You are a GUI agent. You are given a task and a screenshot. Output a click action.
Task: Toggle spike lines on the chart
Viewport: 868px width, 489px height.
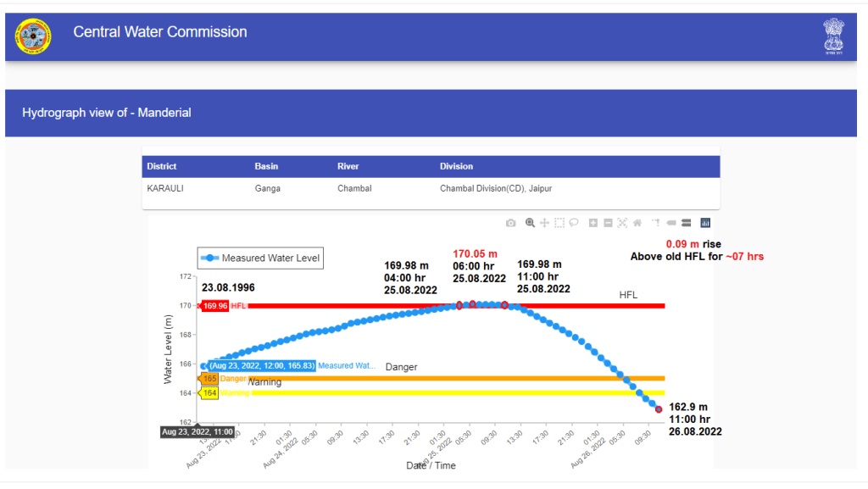pyautogui.click(x=656, y=223)
